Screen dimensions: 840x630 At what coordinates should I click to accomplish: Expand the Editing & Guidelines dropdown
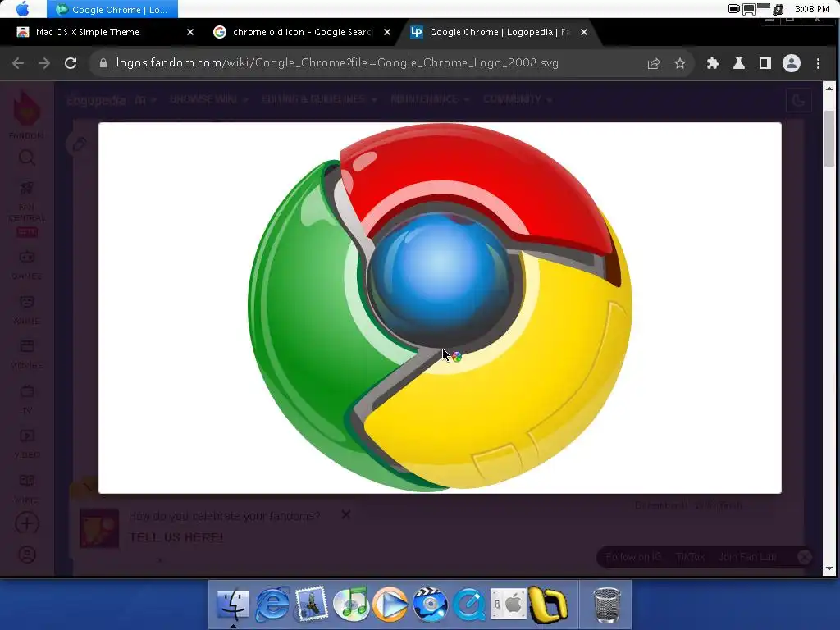319,99
